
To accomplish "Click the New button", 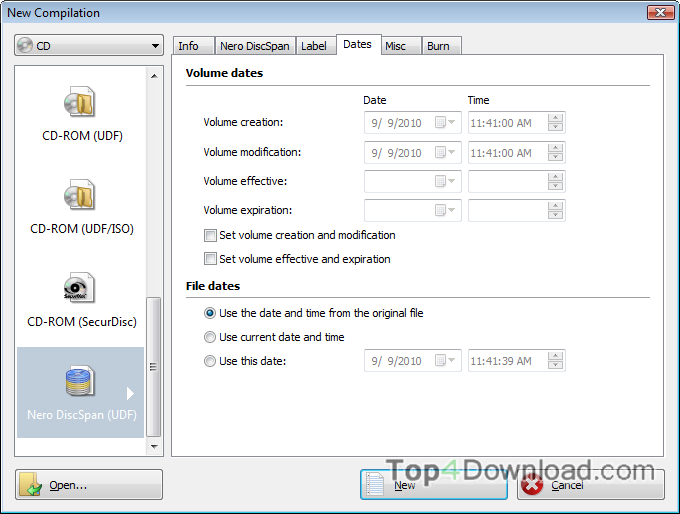I will (434, 485).
